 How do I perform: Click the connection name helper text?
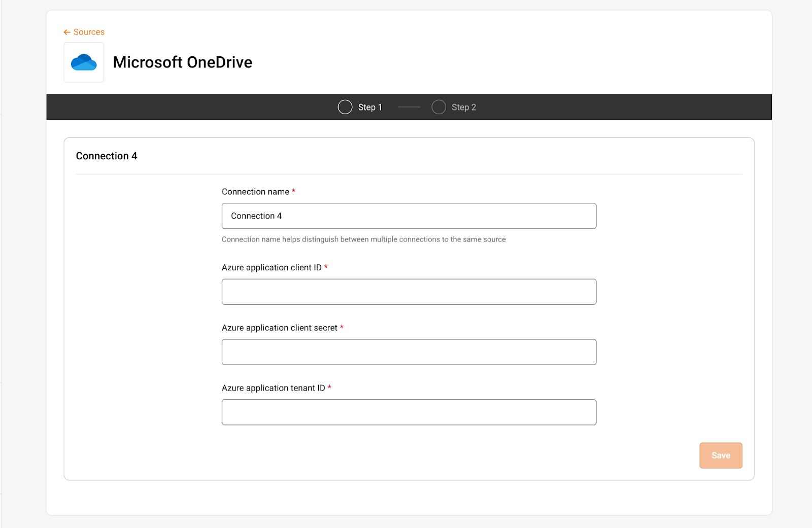363,239
